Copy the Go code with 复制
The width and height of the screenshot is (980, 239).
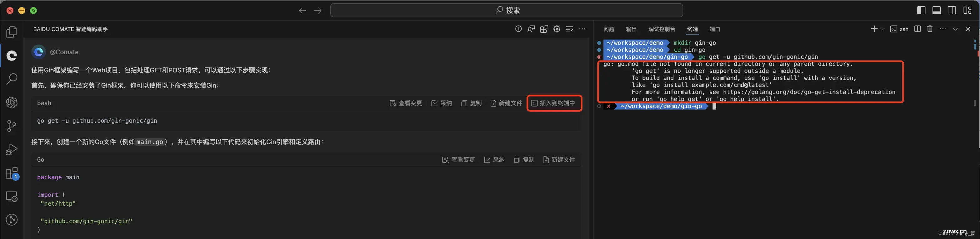coord(524,159)
